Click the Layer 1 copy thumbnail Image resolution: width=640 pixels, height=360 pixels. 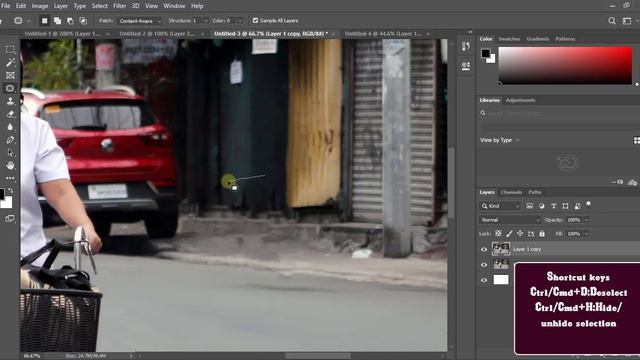501,249
